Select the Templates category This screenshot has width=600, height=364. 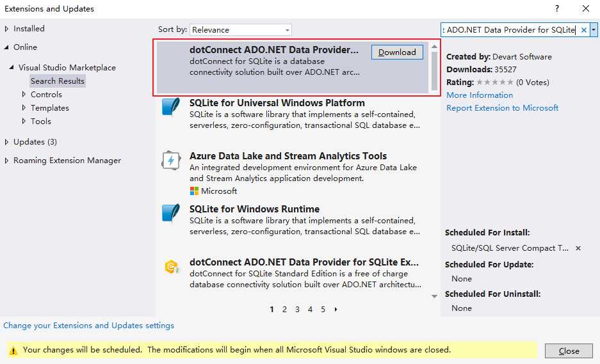coord(50,108)
